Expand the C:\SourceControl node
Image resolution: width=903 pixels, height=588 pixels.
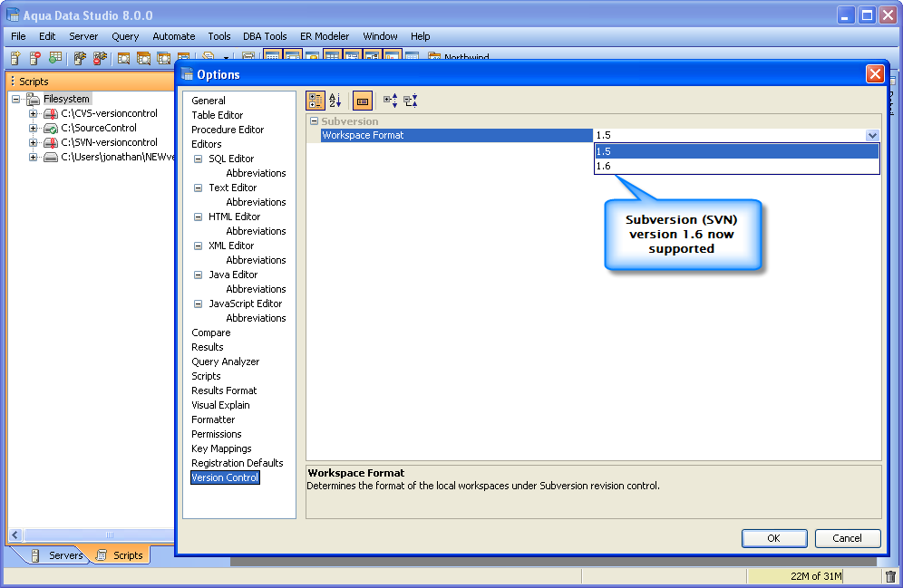click(34, 129)
